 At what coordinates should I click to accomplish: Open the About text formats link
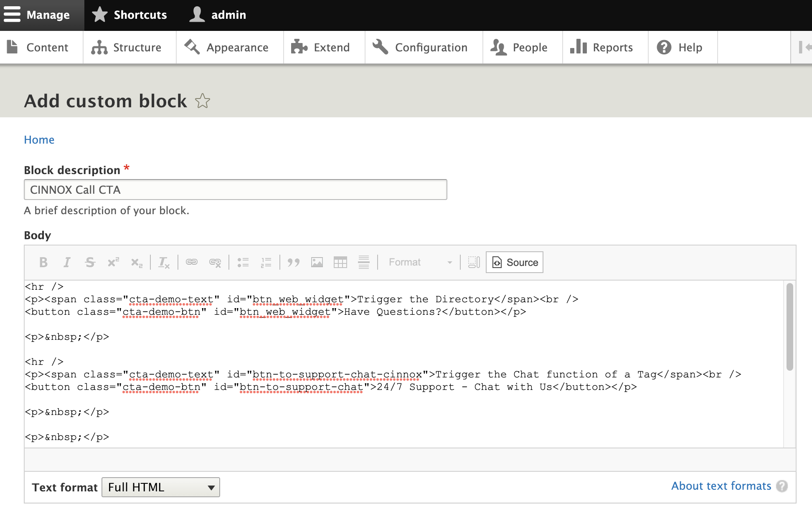[x=721, y=486]
